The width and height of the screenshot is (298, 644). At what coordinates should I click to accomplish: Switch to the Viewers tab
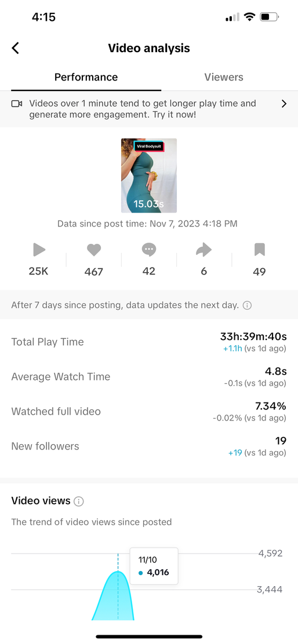pyautogui.click(x=224, y=77)
